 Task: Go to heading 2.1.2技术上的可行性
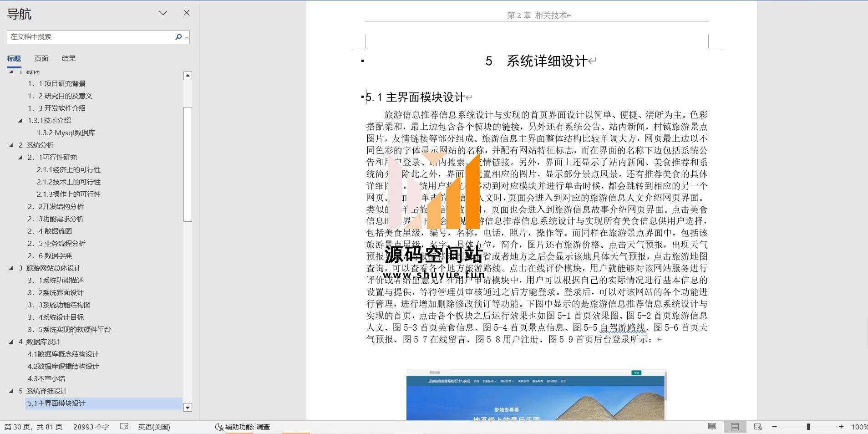click(69, 182)
